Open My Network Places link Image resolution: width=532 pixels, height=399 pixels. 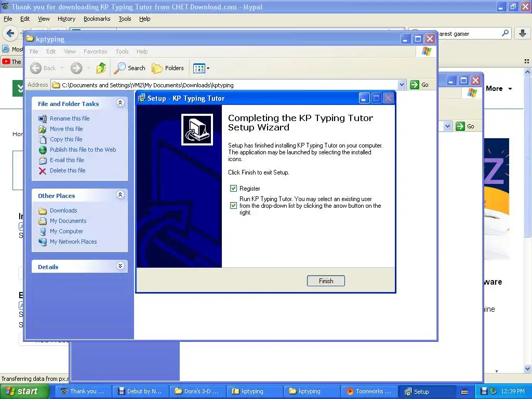pyautogui.click(x=73, y=242)
